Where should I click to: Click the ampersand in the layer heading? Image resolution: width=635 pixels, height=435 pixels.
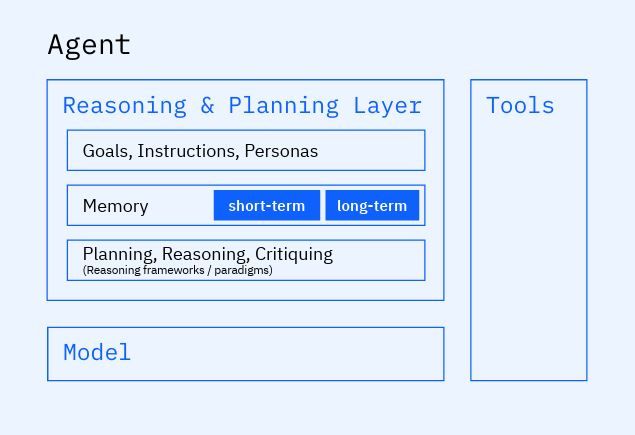[x=207, y=106]
